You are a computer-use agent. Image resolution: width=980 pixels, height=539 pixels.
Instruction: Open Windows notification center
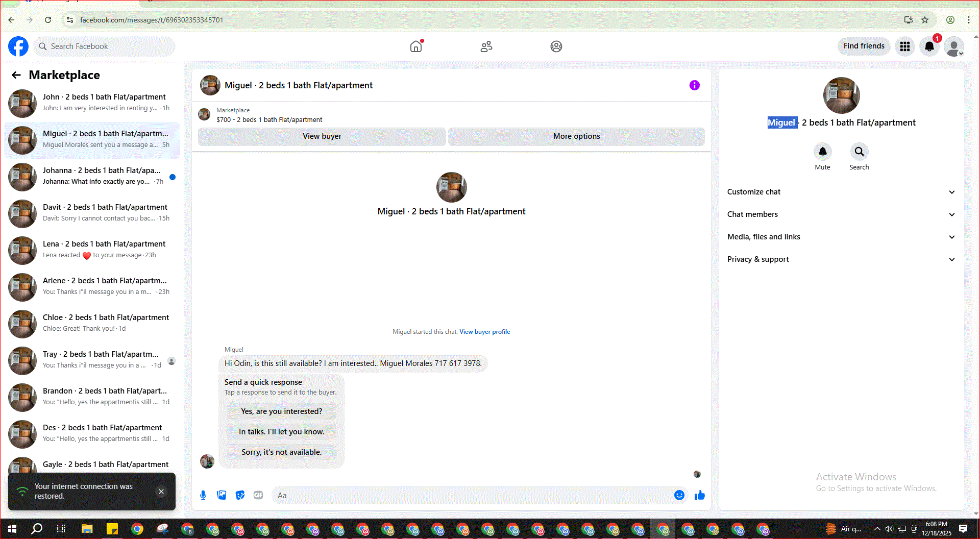pos(963,529)
